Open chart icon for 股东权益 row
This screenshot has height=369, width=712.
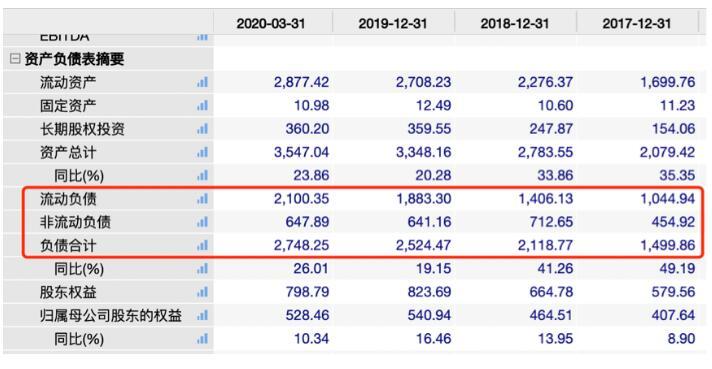(x=203, y=292)
